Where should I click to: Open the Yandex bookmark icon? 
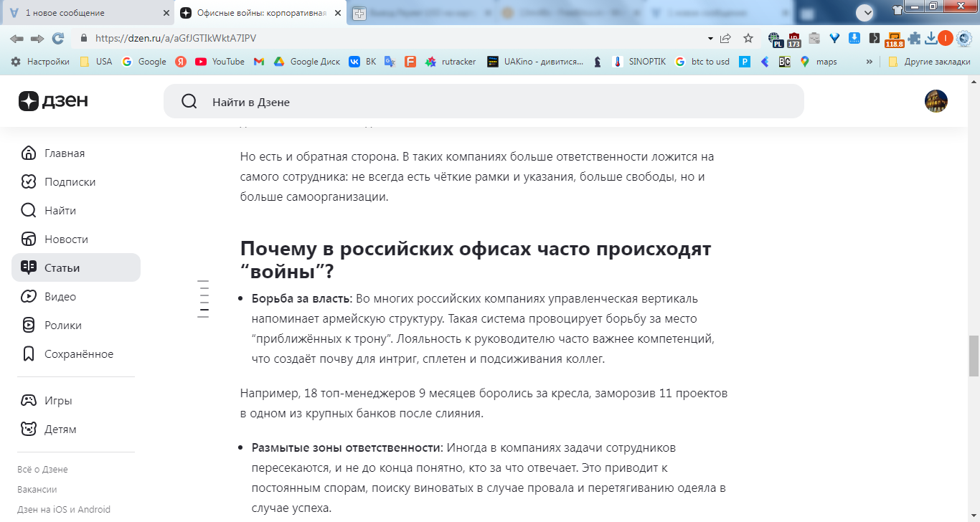pyautogui.click(x=182, y=62)
